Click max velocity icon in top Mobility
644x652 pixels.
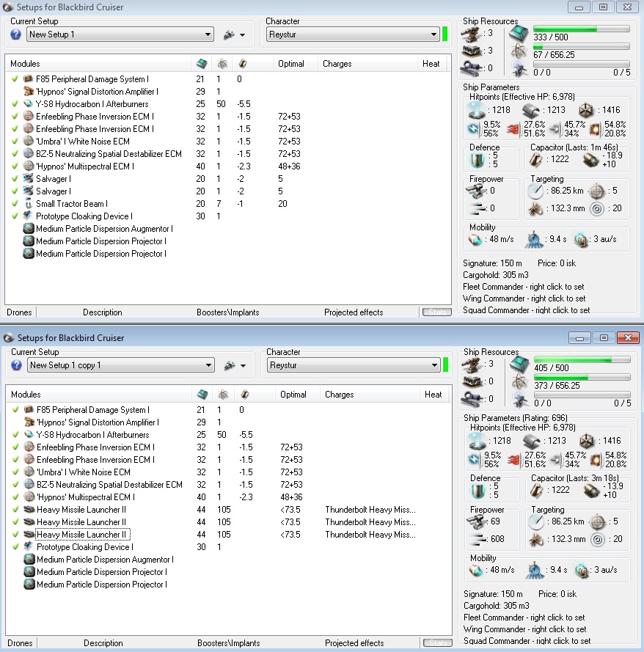coord(475,240)
